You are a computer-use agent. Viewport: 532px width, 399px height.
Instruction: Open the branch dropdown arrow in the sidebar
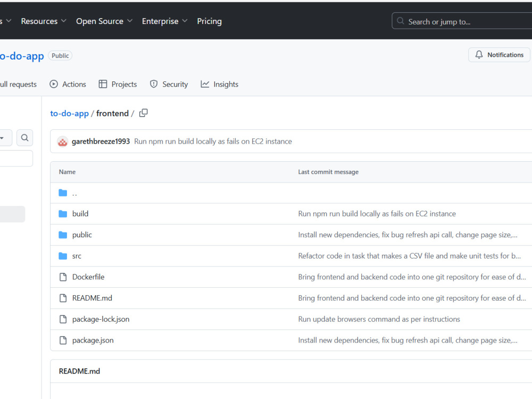[2, 138]
